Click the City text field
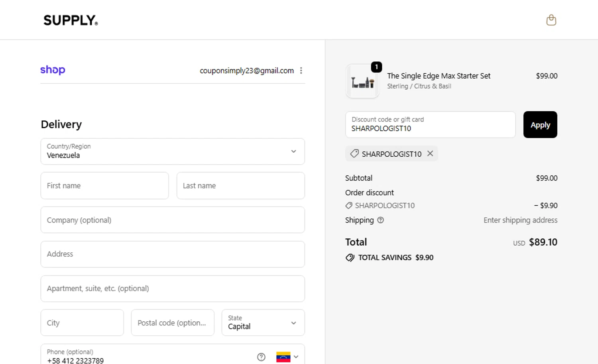The image size is (598, 364). click(82, 323)
